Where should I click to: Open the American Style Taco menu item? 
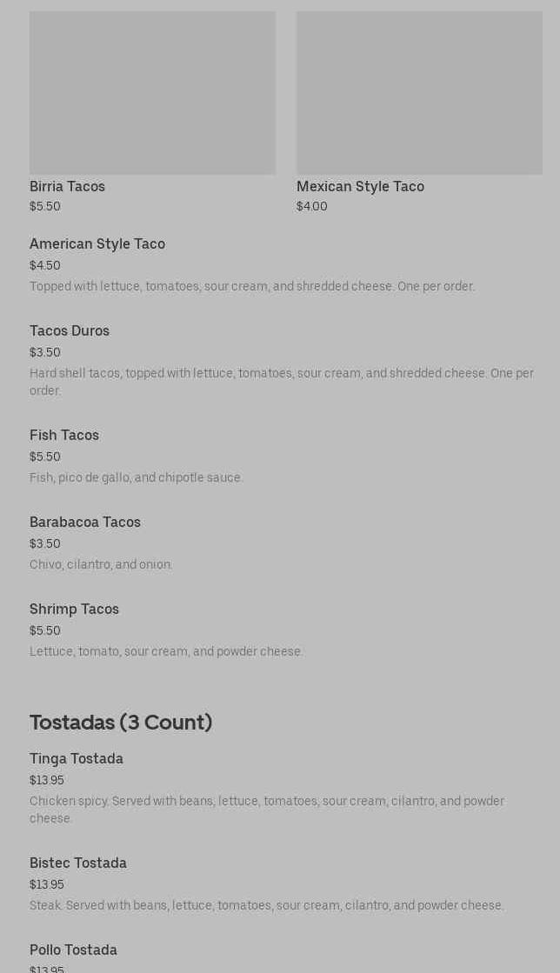click(x=97, y=244)
